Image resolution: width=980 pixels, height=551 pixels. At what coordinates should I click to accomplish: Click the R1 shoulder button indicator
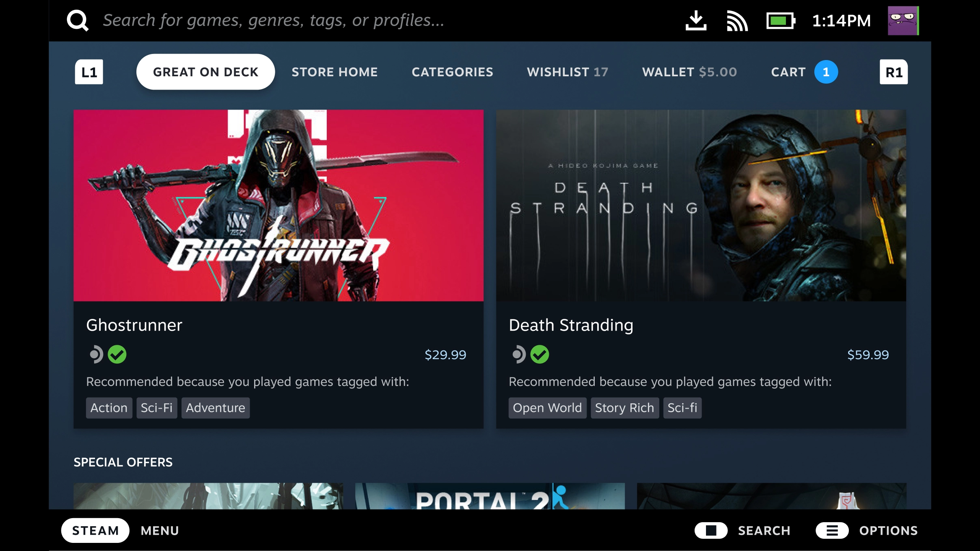click(894, 72)
